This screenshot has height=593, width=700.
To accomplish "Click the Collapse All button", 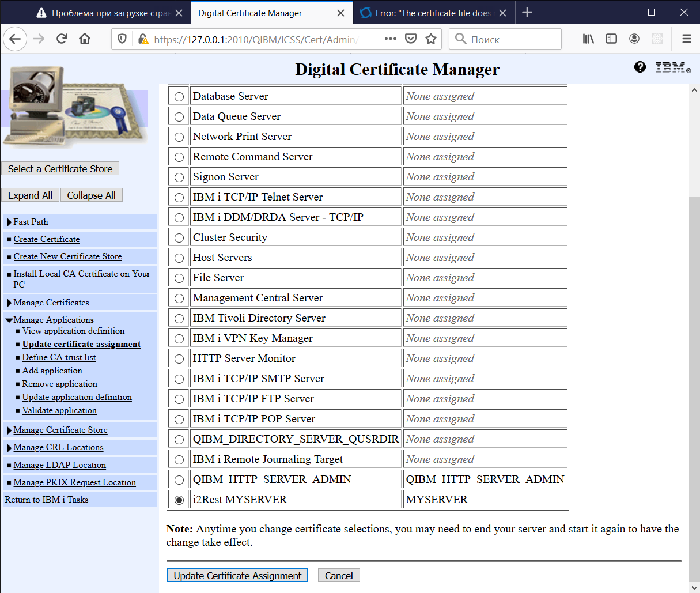I will (91, 195).
